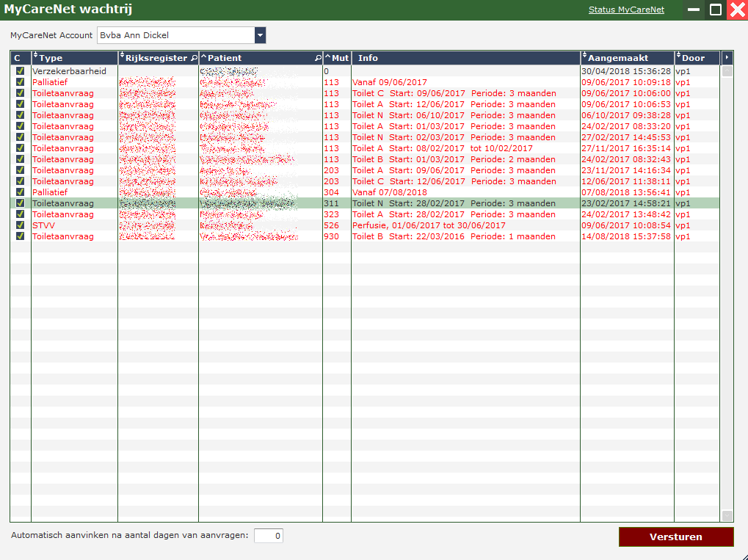The width and height of the screenshot is (748, 560).
Task: Sort by the Patient column header
Action: coord(261,58)
